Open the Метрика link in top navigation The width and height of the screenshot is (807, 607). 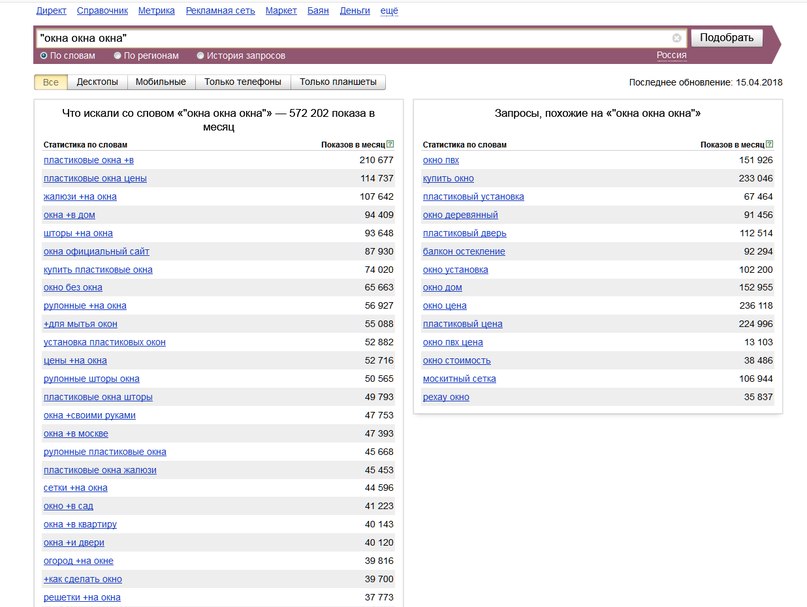click(x=156, y=11)
